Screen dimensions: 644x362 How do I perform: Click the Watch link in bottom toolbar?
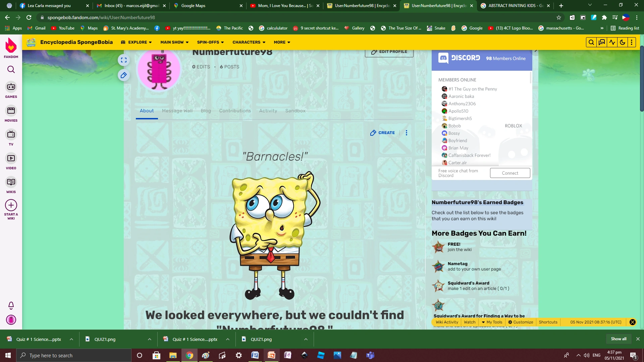pyautogui.click(x=470, y=322)
